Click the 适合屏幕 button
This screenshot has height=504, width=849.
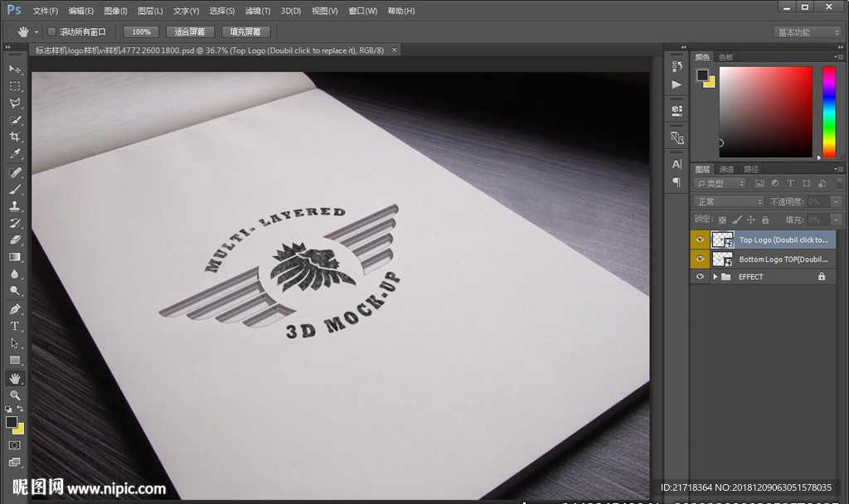(190, 32)
